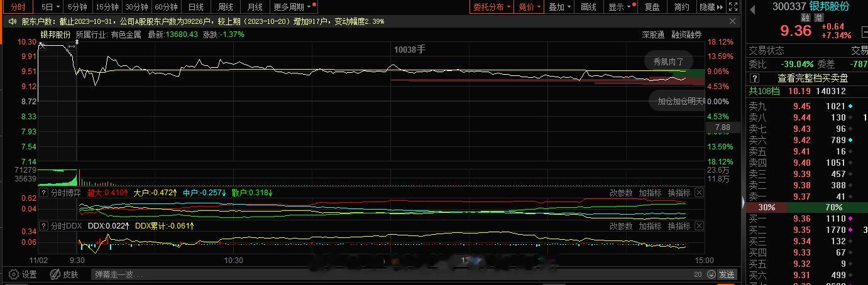The height and width of the screenshot is (285, 868).
Task: Switch to 简约 simple mode
Action: coord(681,7)
